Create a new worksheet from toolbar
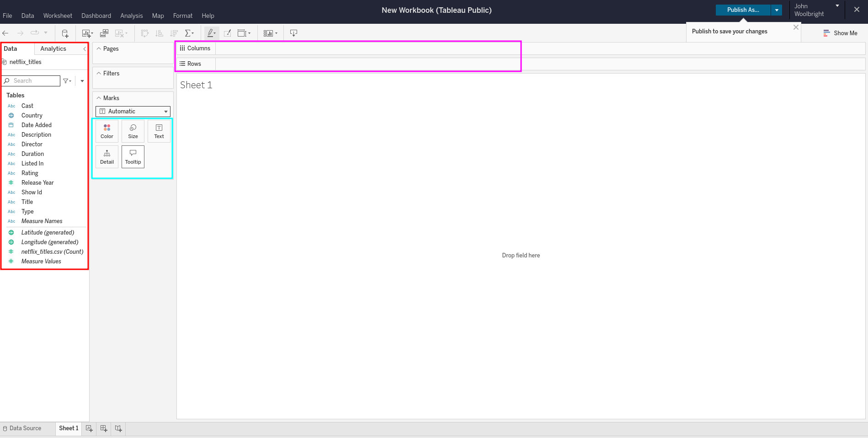This screenshot has width=868, height=438. tap(86, 33)
